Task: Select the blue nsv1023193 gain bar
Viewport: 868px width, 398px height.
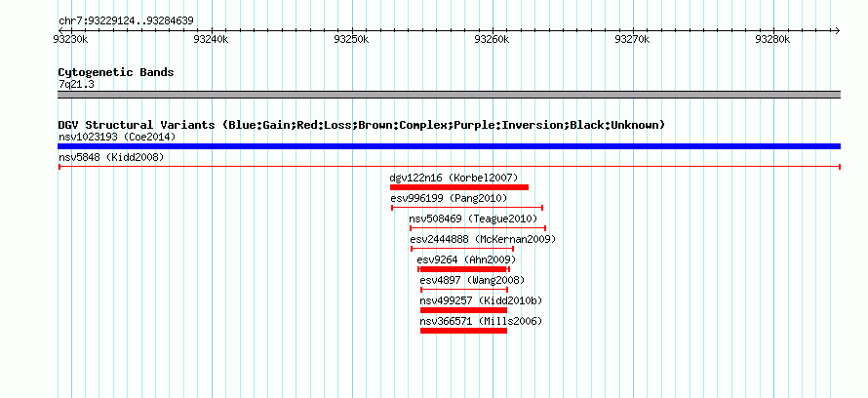Action: (x=449, y=146)
